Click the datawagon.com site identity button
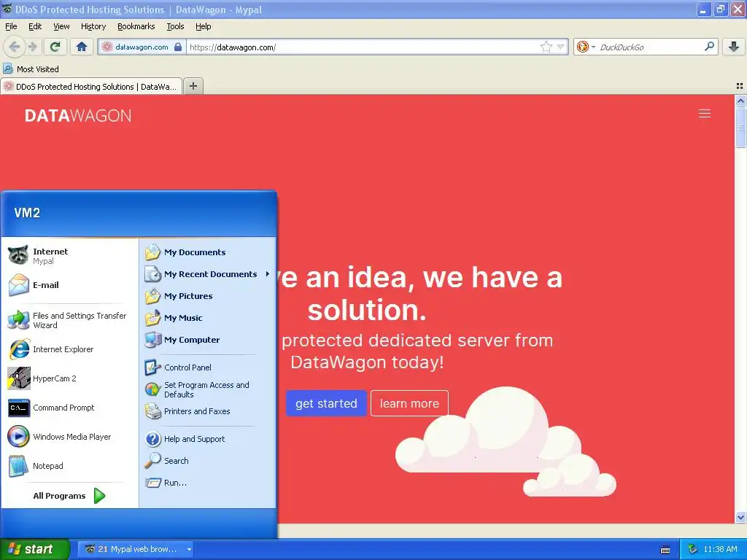Viewport: 747px width, 560px height. [141, 47]
